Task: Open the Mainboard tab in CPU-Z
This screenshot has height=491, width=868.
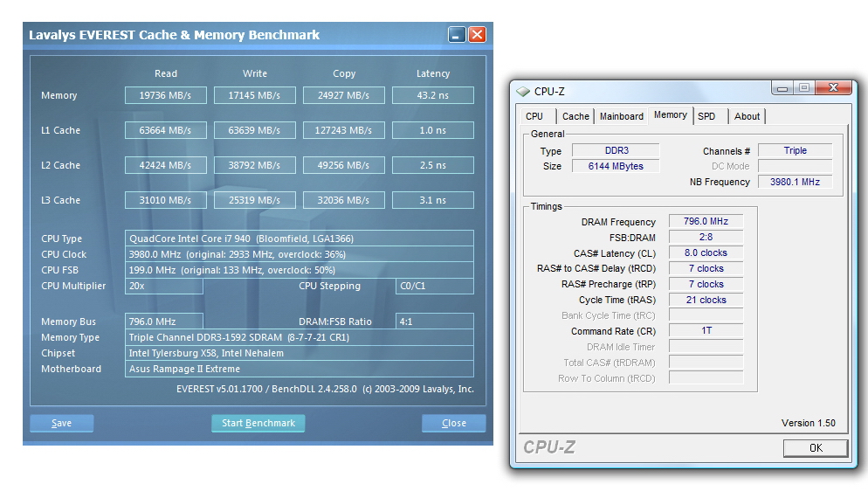Action: [x=621, y=116]
